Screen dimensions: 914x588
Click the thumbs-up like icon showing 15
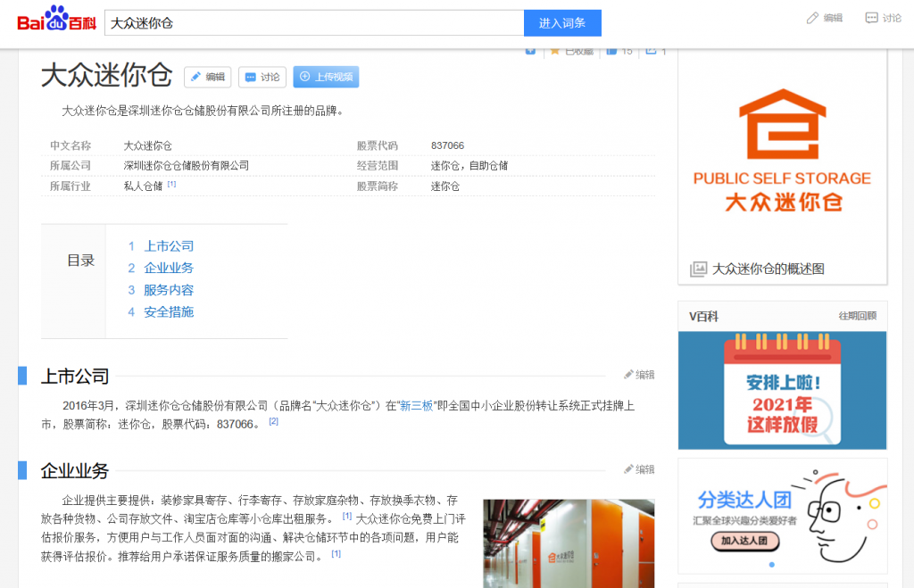point(611,52)
